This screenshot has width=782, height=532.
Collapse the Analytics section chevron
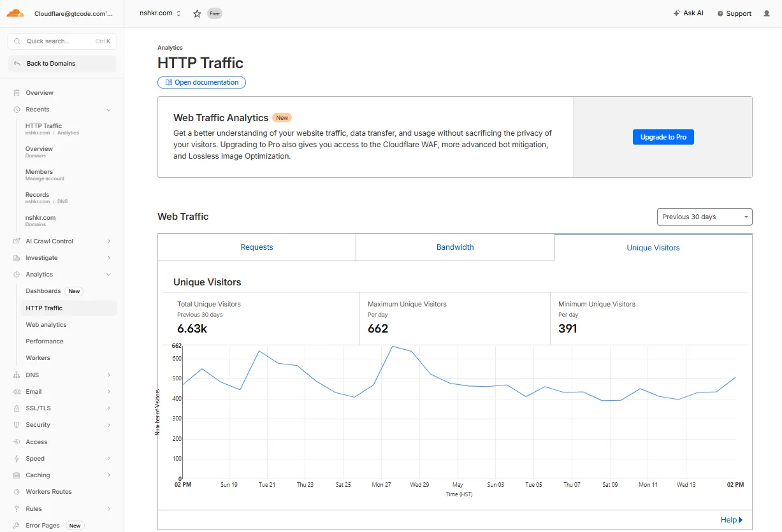tap(109, 275)
